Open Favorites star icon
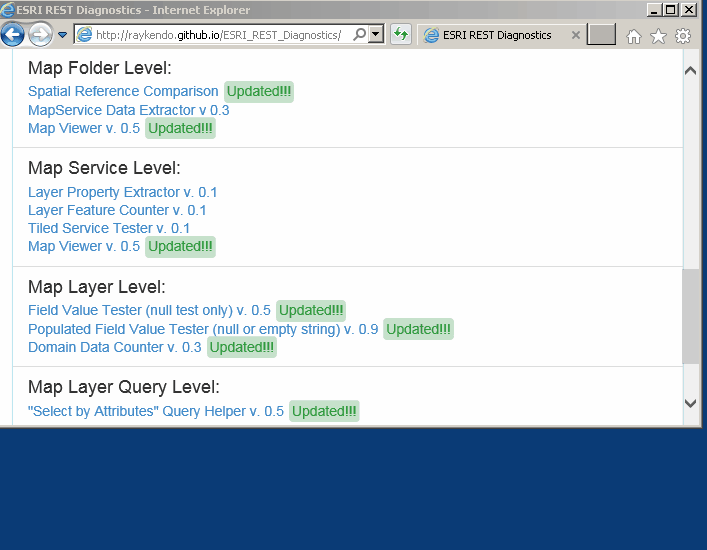Viewport: 707px width, 550px height. coord(658,36)
